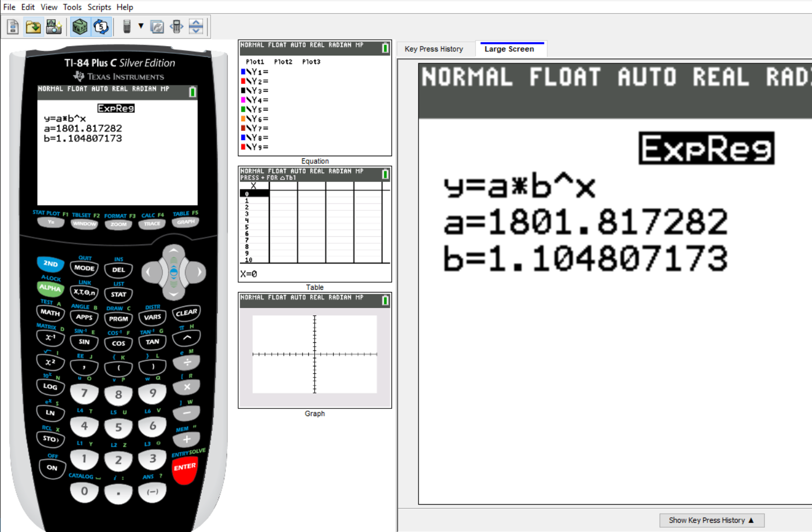Click the Open folder toolbar icon
Image resolution: width=812 pixels, height=532 pixels.
point(33,26)
